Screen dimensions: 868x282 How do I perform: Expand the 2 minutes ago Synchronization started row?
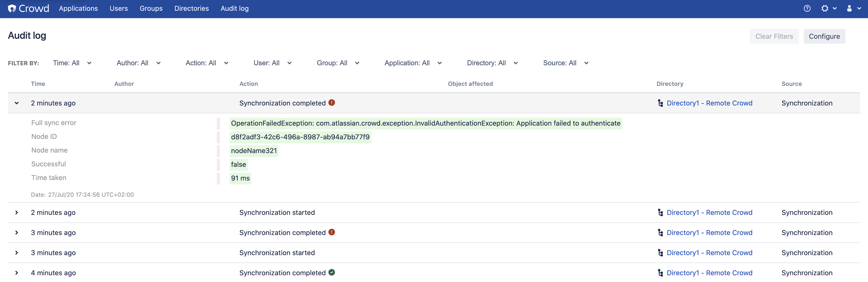point(16,213)
